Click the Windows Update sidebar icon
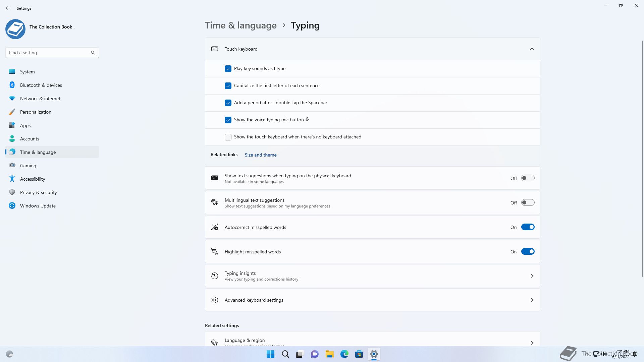Image resolution: width=644 pixels, height=362 pixels. coord(12,206)
